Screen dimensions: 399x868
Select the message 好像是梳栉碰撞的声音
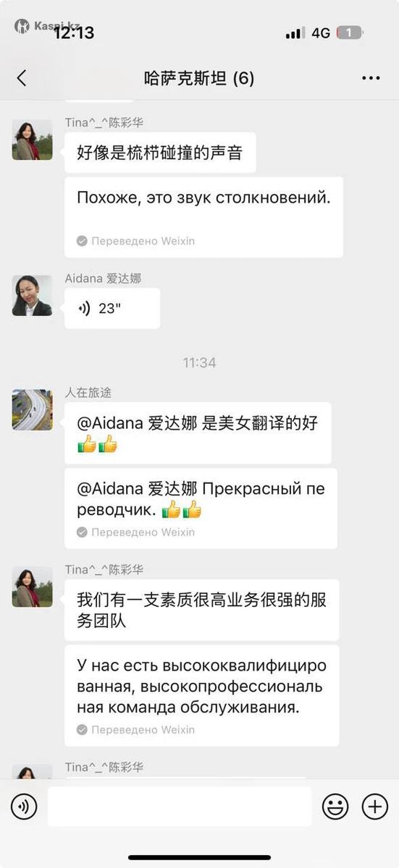point(160,153)
